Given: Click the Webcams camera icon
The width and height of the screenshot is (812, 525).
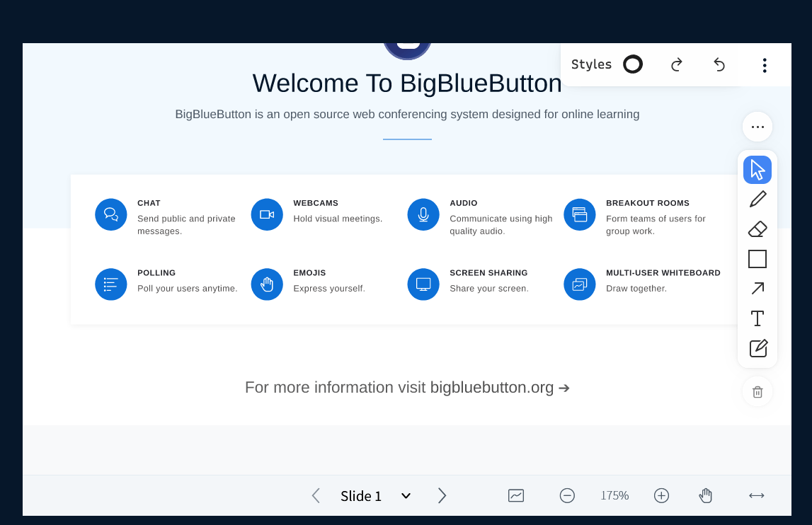Looking at the screenshot, I should (267, 214).
